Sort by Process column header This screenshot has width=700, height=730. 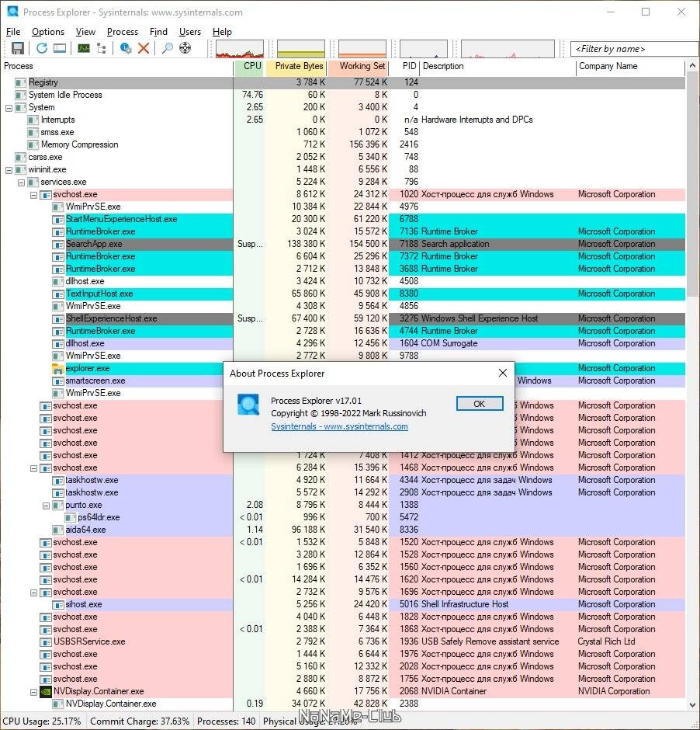[116, 66]
